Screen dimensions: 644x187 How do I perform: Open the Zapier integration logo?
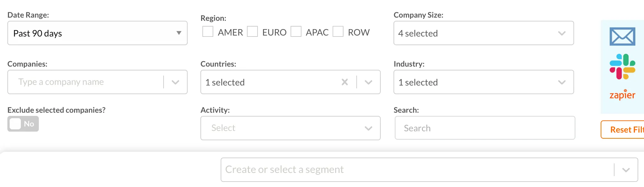(622, 95)
